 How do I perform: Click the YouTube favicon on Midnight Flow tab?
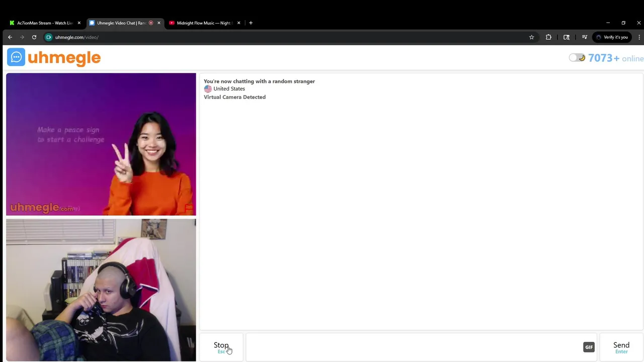(x=172, y=23)
